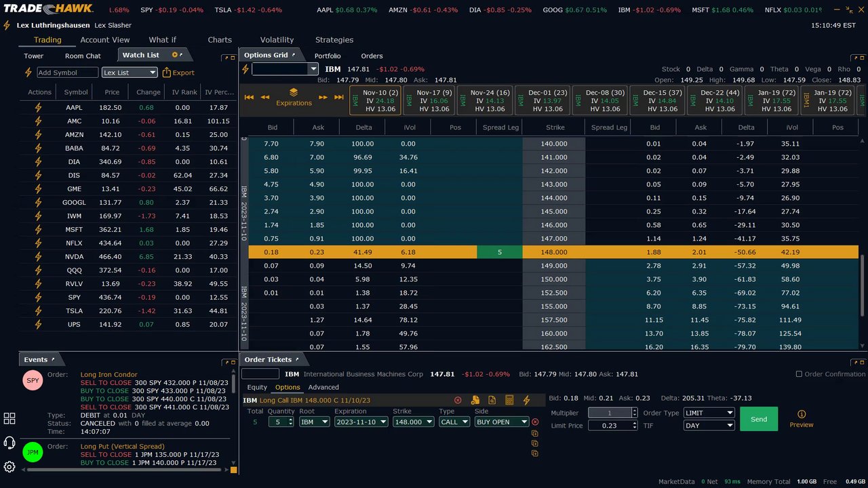Open the Expiration 2023-11-10 dropdown
868x488 pixels.
click(x=361, y=422)
